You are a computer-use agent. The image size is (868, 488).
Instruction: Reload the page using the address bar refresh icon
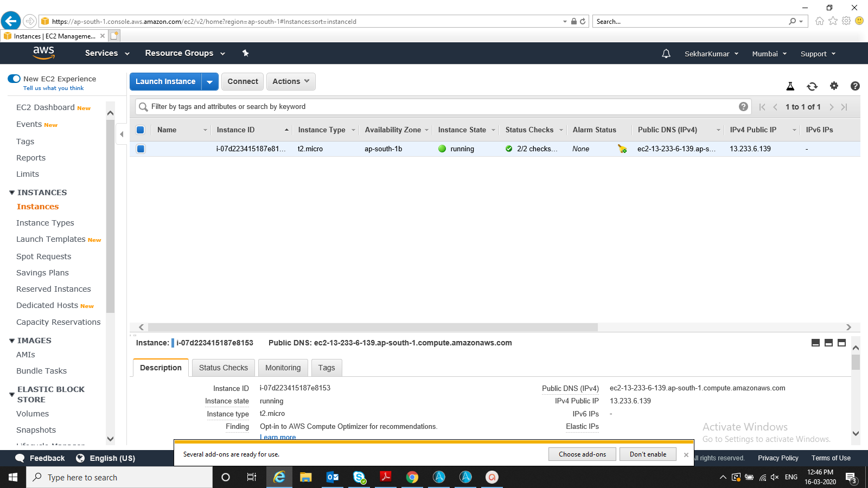pos(583,22)
